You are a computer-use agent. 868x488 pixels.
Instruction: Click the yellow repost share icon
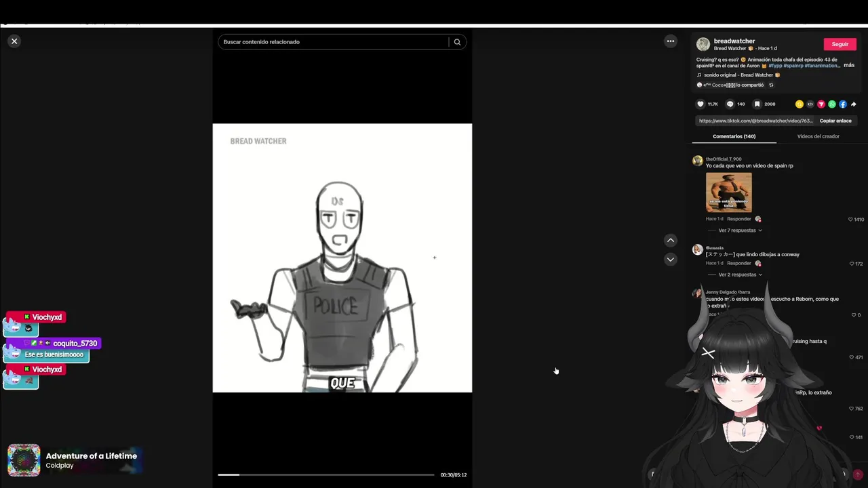[800, 104]
